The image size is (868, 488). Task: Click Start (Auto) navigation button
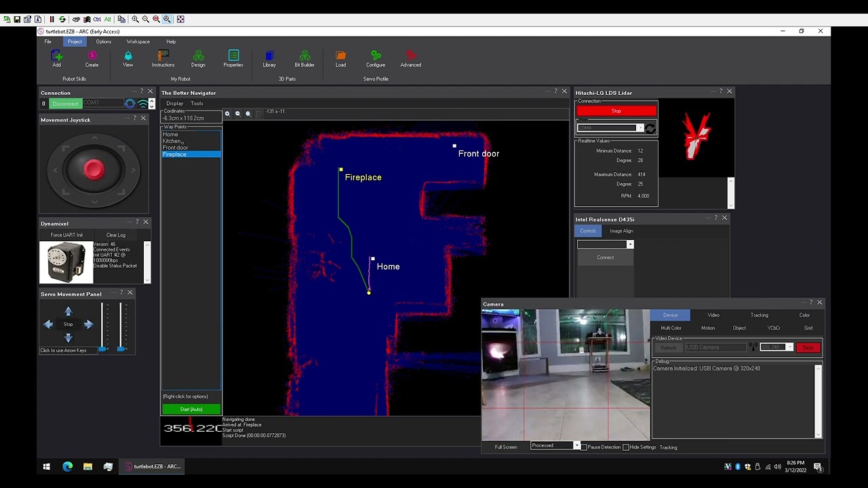pos(191,409)
